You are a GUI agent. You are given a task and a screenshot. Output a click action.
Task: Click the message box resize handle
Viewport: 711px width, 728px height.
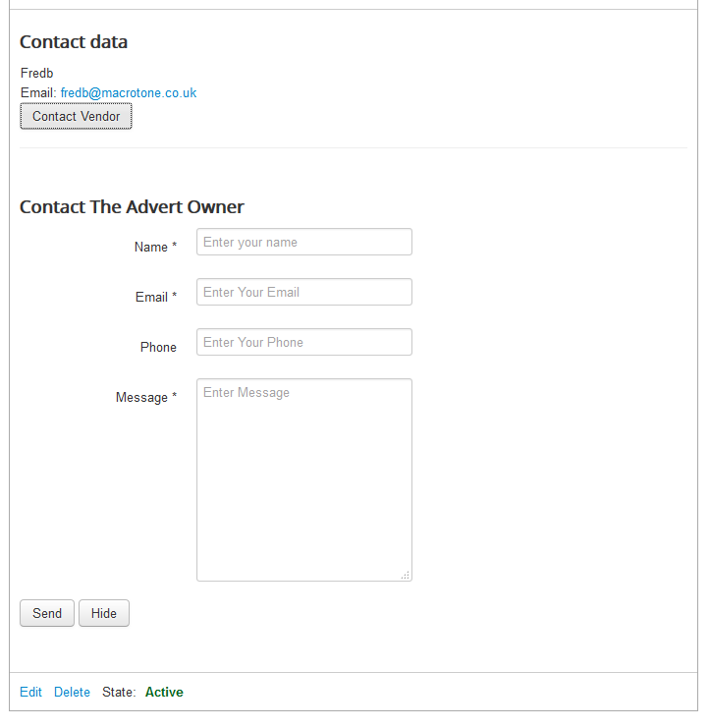(406, 575)
